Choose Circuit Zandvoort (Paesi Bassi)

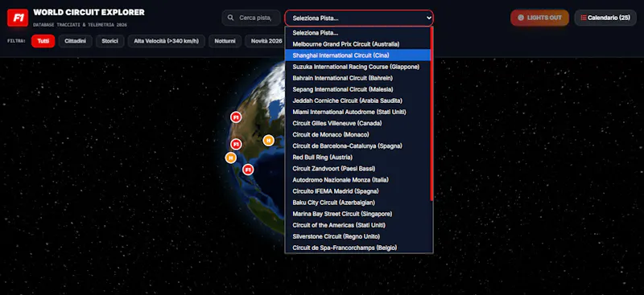point(357,169)
